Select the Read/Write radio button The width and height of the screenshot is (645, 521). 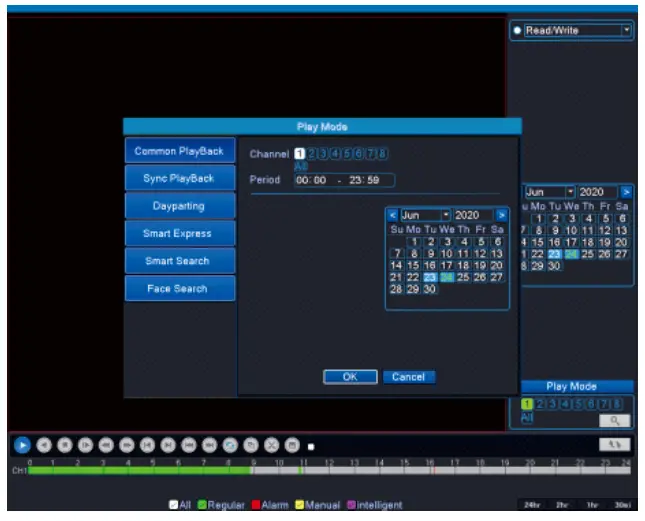pyautogui.click(x=517, y=30)
